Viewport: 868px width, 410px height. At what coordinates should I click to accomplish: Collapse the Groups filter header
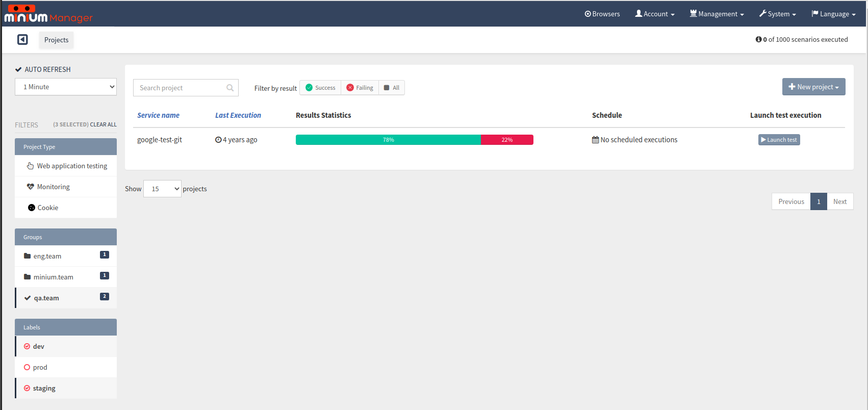[66, 237]
